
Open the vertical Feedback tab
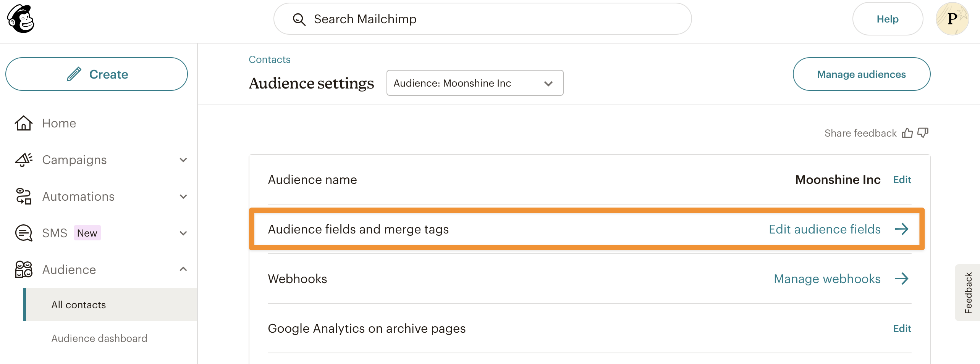click(968, 293)
